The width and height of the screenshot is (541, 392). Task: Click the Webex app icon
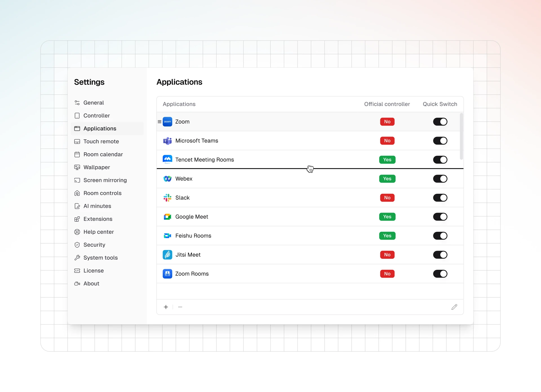[x=167, y=179]
